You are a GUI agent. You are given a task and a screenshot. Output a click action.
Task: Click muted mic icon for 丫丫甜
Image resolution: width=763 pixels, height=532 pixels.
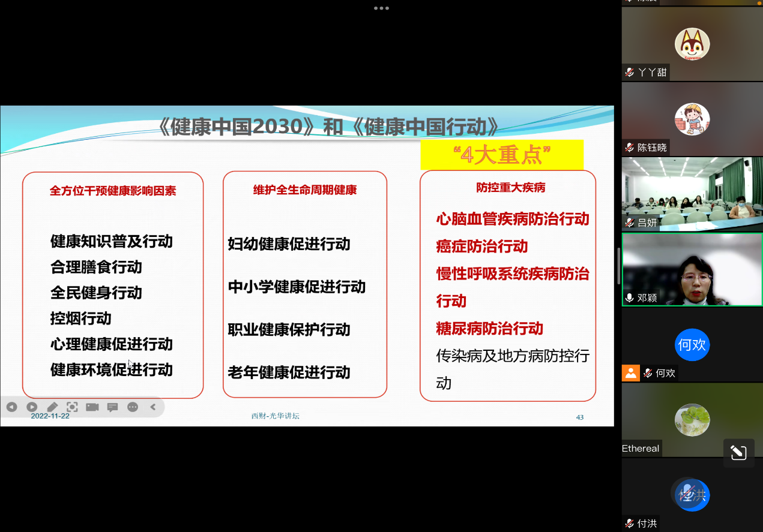click(x=630, y=73)
